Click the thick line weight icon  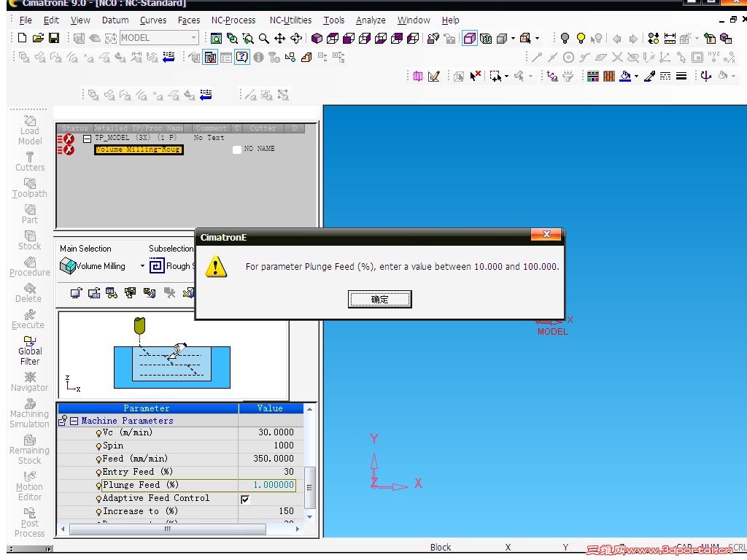[682, 76]
